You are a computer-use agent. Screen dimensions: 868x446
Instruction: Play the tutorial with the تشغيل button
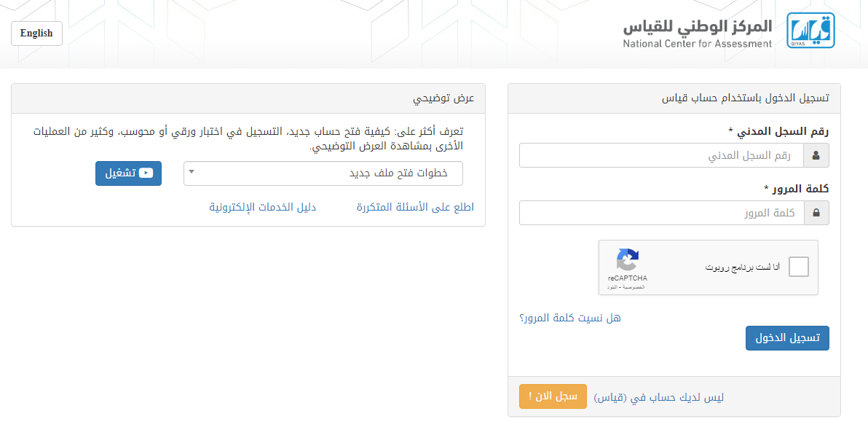point(128,173)
